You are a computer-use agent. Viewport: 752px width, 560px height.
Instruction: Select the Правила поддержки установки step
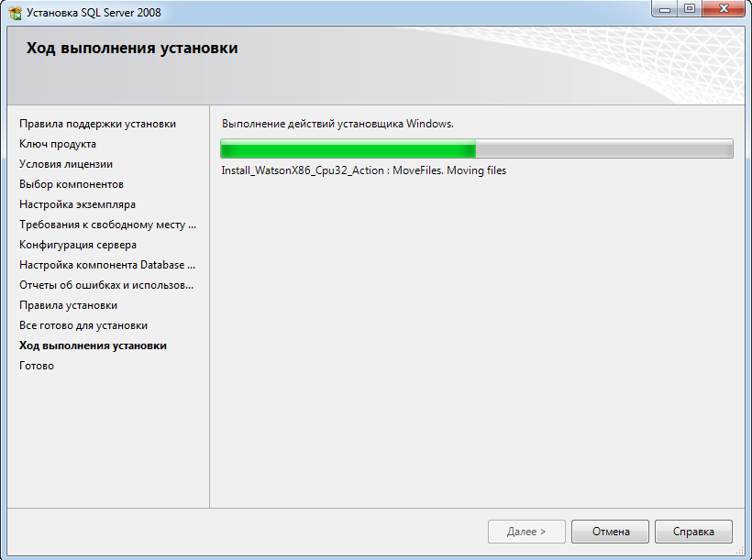coord(97,124)
